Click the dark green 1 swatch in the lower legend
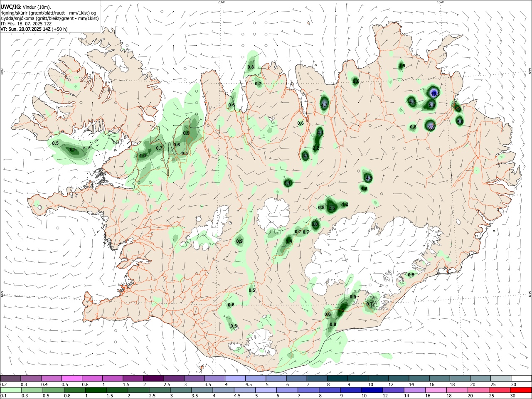 pyautogui.click(x=96, y=390)
